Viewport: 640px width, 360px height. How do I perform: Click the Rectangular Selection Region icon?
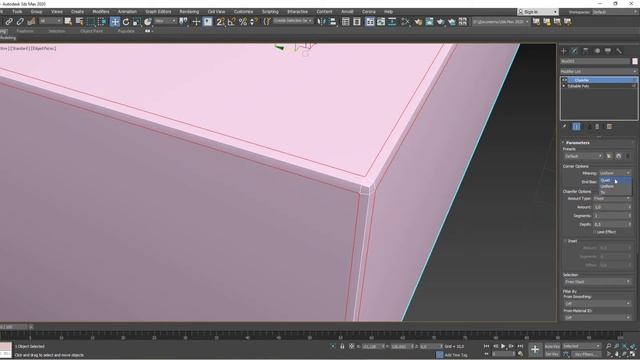tap(91, 22)
